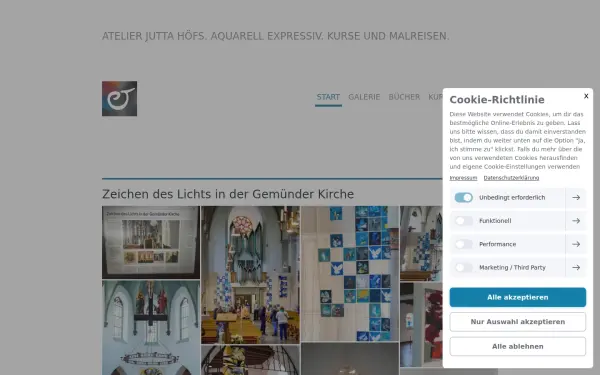Open the BÜCHER menu item
The width and height of the screenshot is (600, 375).
(404, 97)
